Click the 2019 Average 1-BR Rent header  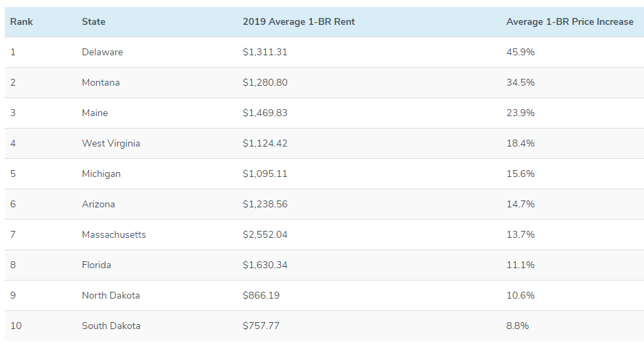[x=299, y=21]
